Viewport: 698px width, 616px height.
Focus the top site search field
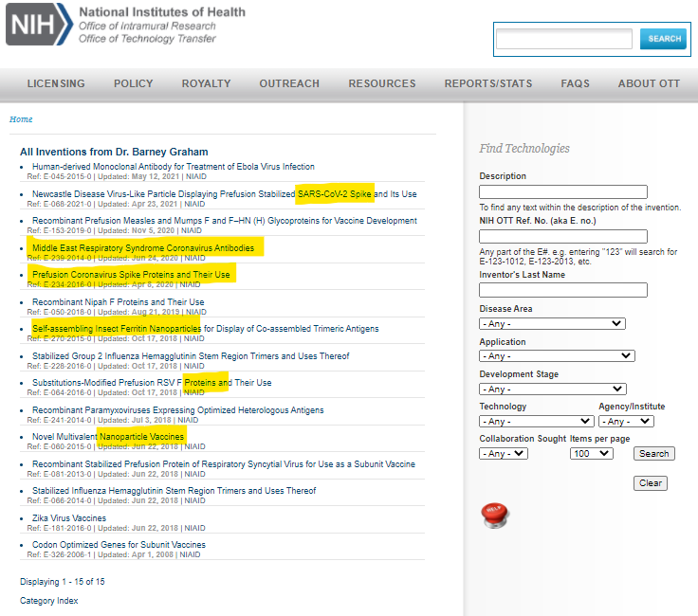(564, 39)
